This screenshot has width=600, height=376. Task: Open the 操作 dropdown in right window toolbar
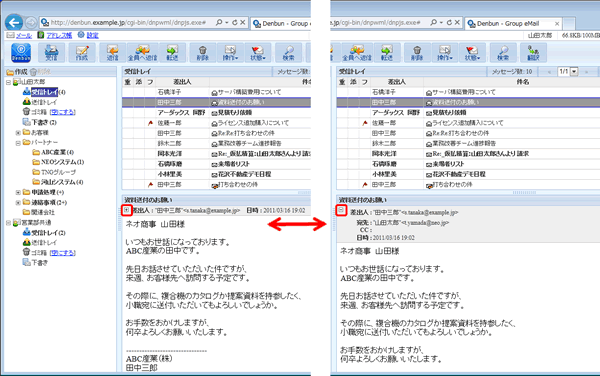[x=445, y=52]
